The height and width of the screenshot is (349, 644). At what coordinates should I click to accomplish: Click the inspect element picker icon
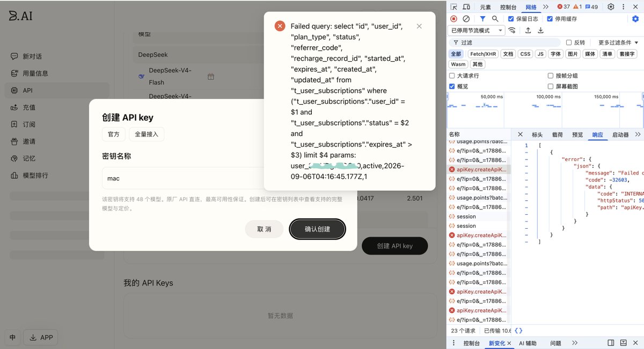point(453,7)
